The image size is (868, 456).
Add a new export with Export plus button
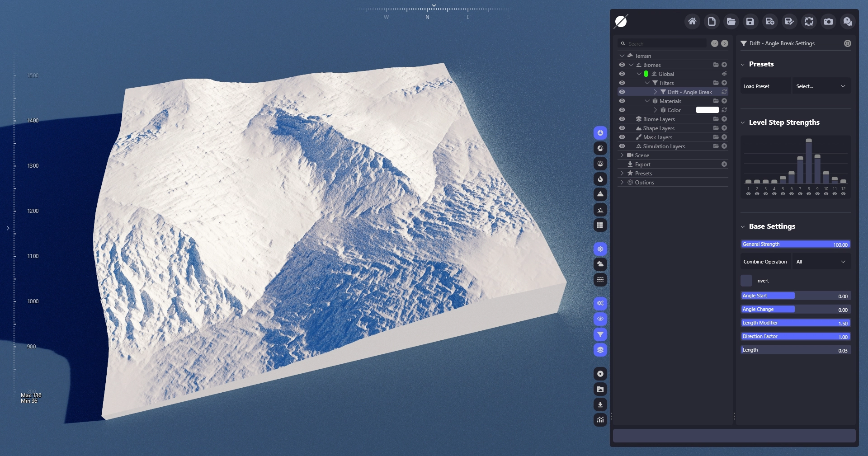click(x=724, y=164)
